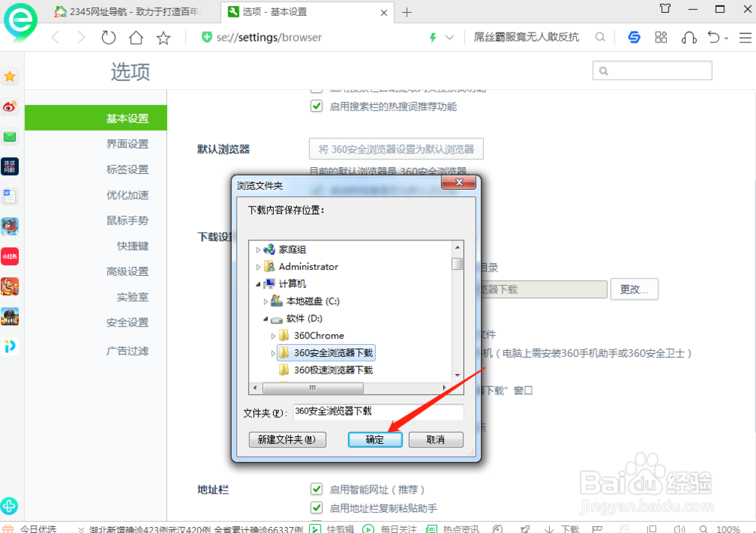Viewport: 756px width, 533px height.
Task: Bookmark page with the star icon in toolbar
Action: click(x=163, y=38)
